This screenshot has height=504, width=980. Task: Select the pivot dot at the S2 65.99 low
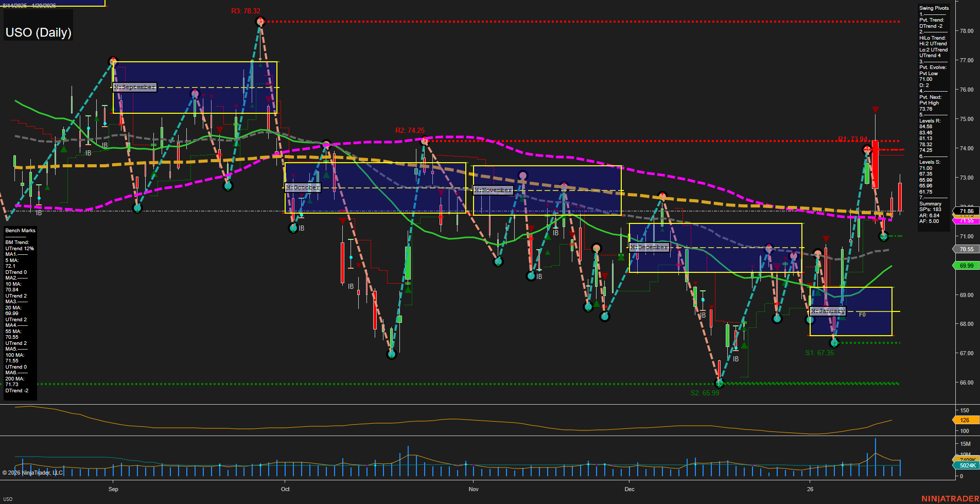coord(720,383)
